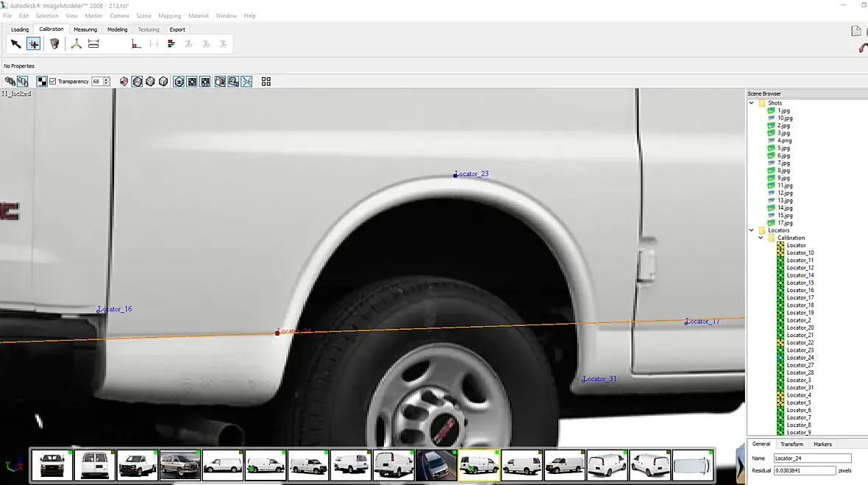Switch to the four-pane layout grid icon
Screen dimensions: 868x485
point(266,82)
